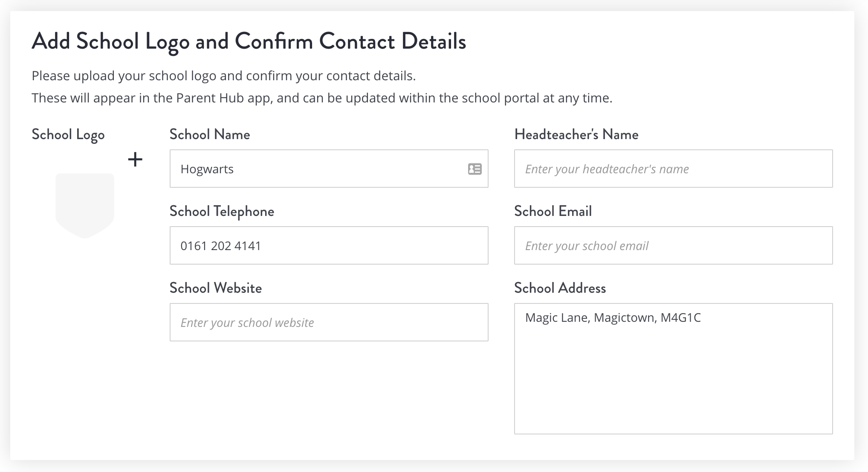Click the School Email label
This screenshot has width=868, height=472.
553,211
